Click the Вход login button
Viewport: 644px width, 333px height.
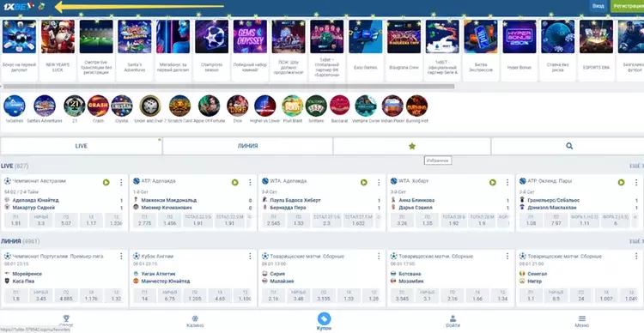coord(598,6)
